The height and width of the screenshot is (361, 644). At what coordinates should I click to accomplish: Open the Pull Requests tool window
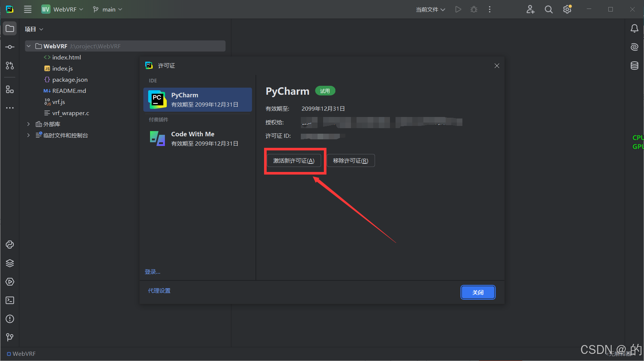[10, 66]
